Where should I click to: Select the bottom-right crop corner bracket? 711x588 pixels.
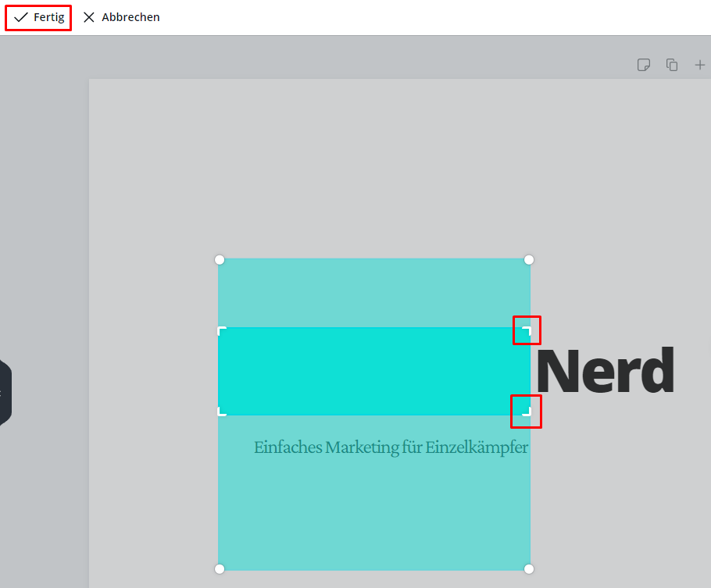[527, 412]
